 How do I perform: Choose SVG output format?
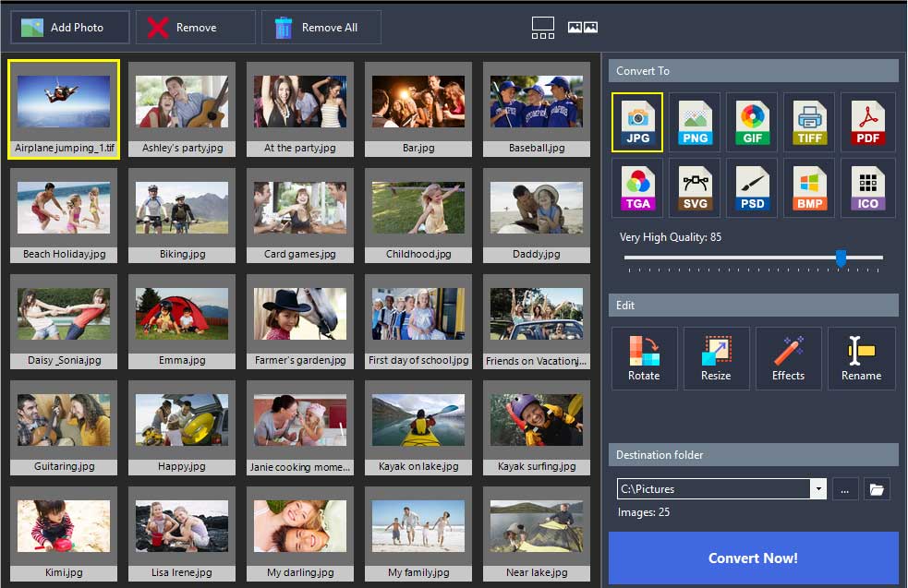pos(695,187)
